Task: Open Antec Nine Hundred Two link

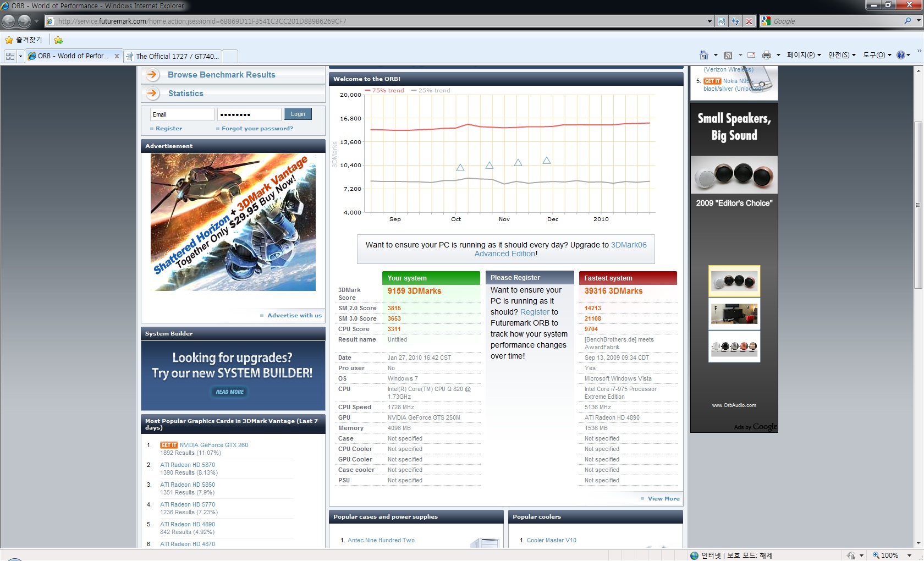Action: point(381,541)
